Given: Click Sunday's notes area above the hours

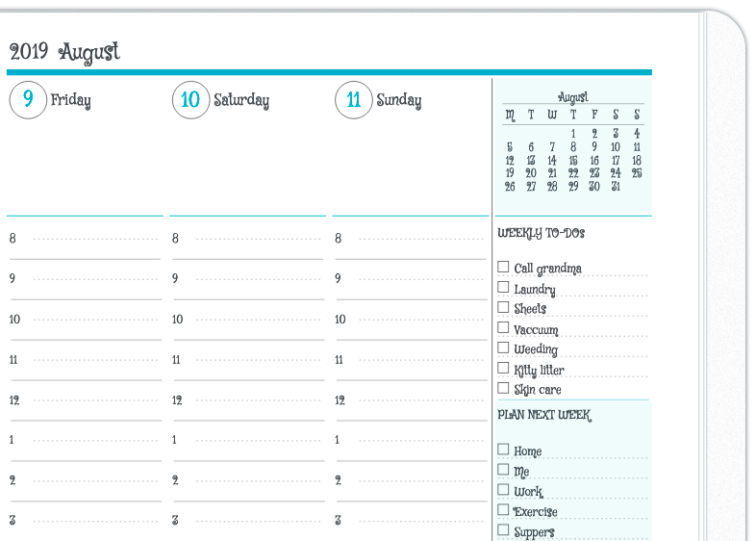Looking at the screenshot, I should [x=411, y=167].
